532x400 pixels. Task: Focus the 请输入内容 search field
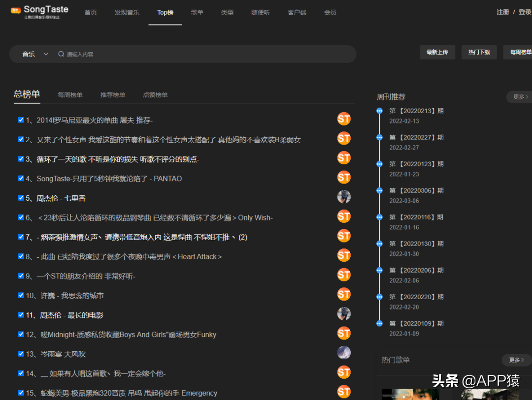click(x=207, y=54)
